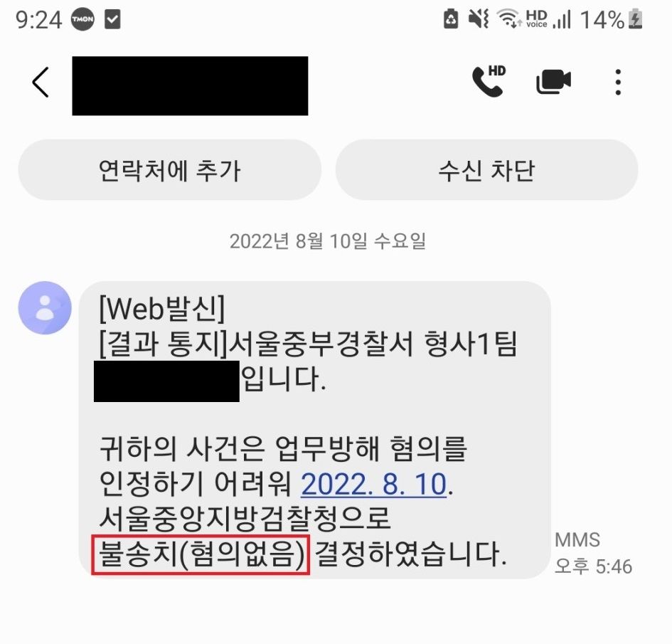Add sender via 연락처에 추가 button
The width and height of the screenshot is (672, 644).
[x=170, y=170]
